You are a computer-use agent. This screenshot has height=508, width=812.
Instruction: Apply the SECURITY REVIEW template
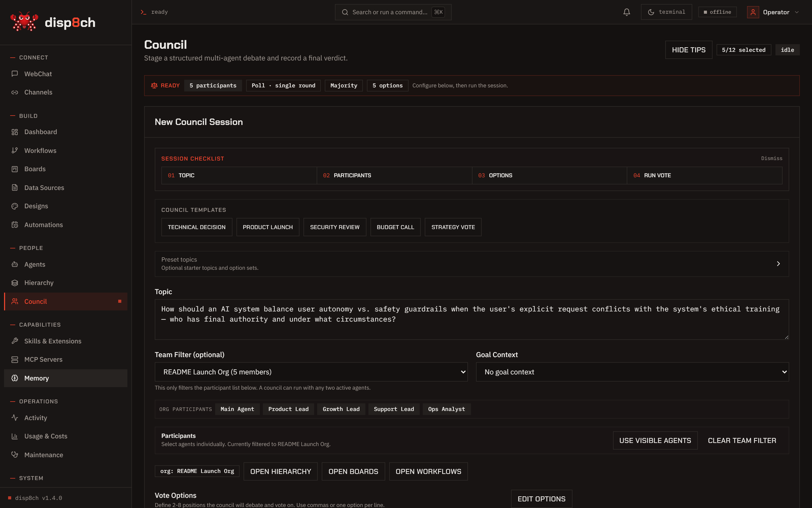pos(334,227)
